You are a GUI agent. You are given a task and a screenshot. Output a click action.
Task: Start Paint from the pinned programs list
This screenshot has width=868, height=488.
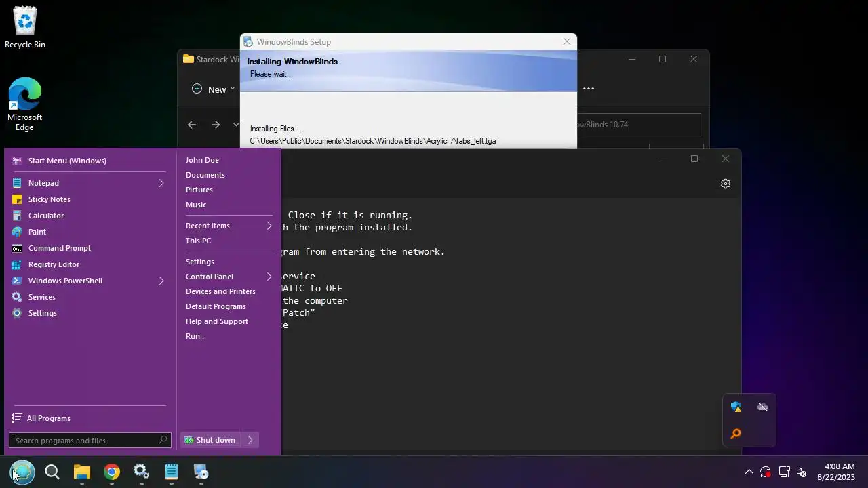[x=88, y=232]
